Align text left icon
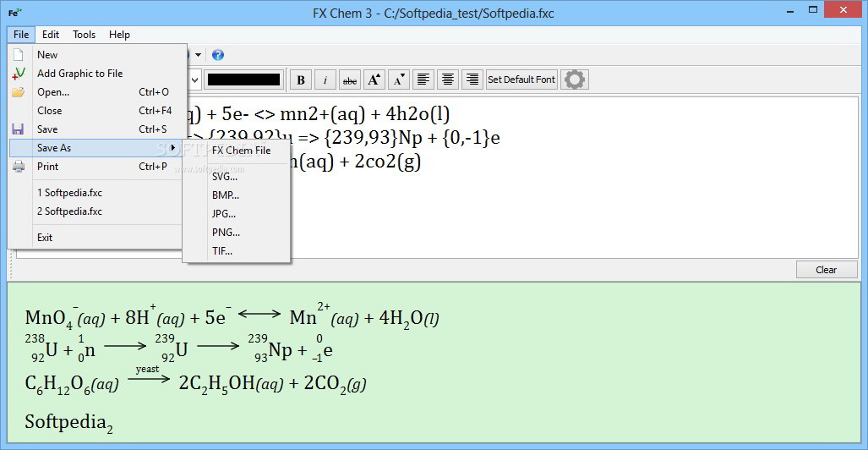Image resolution: width=868 pixels, height=450 pixels. click(x=423, y=80)
